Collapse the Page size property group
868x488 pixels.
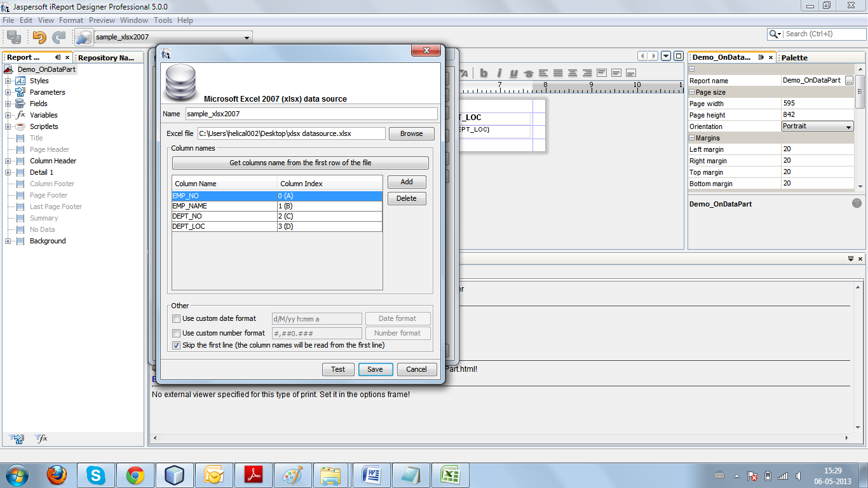[692, 92]
